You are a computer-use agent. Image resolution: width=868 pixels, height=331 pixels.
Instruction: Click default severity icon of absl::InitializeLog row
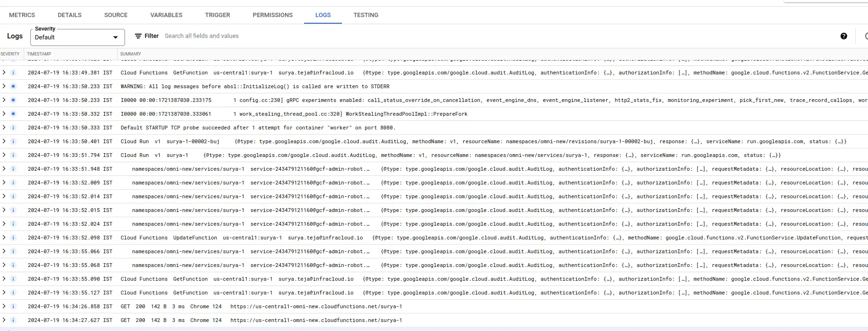click(13, 86)
